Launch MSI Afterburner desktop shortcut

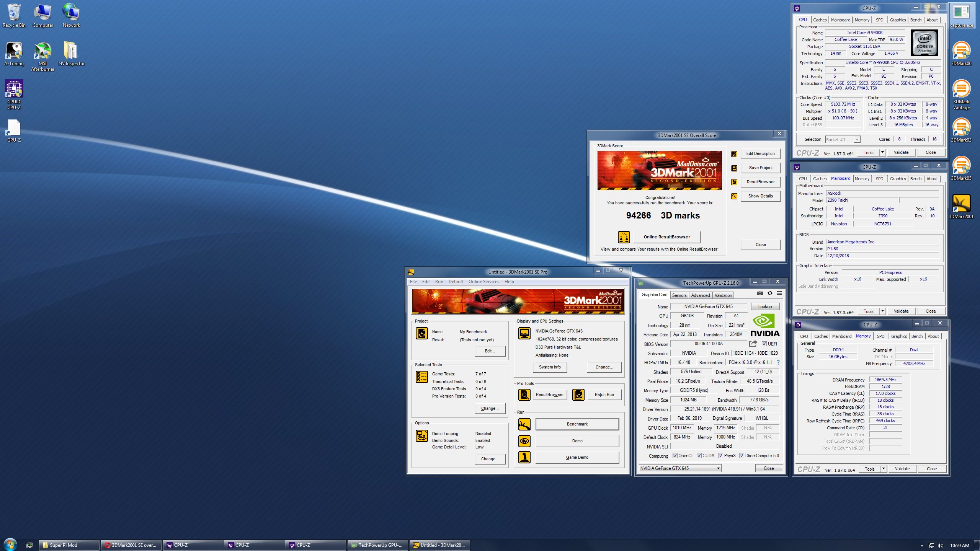(x=42, y=57)
